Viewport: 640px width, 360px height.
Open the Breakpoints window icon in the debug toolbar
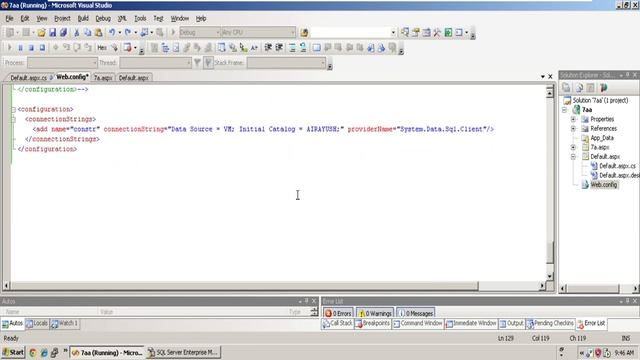click(x=128, y=48)
